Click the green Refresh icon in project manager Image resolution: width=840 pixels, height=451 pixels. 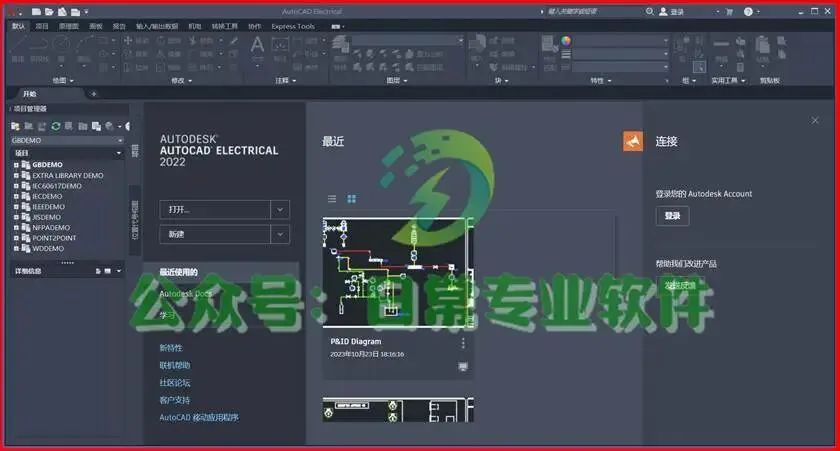56,126
